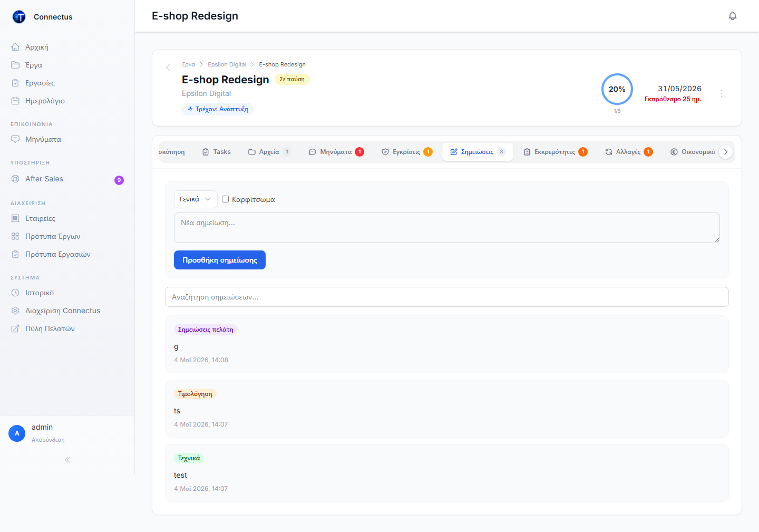Viewport: 759px width, 532px height.
Task: Open the Εκκρεμότητες tab
Action: 556,152
